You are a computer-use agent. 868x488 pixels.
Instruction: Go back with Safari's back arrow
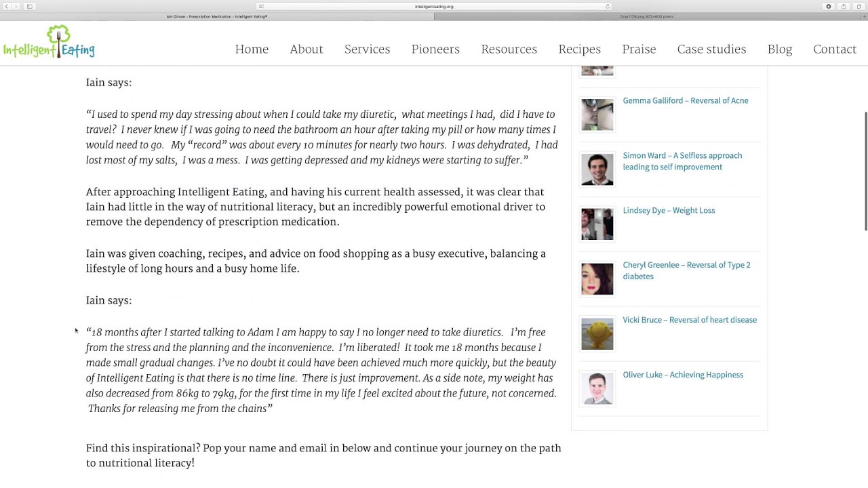coord(7,6)
